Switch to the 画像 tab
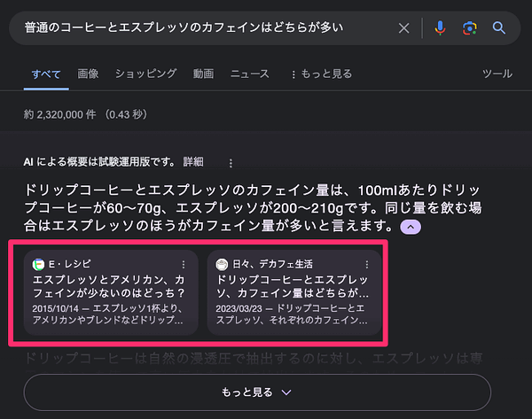This screenshot has height=419, width=532. point(88,74)
